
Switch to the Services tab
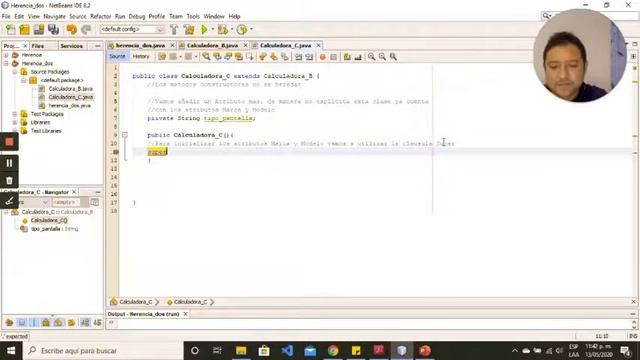pyautogui.click(x=71, y=46)
